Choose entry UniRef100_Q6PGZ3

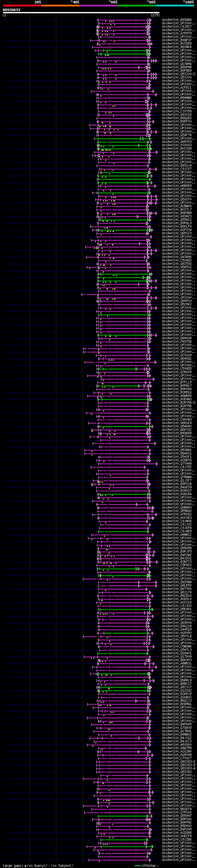(x=177, y=233)
